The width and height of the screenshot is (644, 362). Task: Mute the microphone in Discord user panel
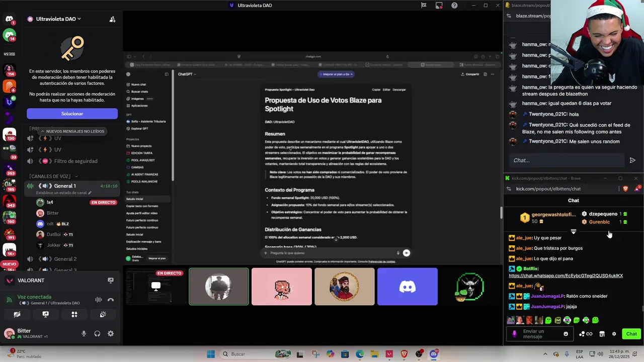(84, 333)
